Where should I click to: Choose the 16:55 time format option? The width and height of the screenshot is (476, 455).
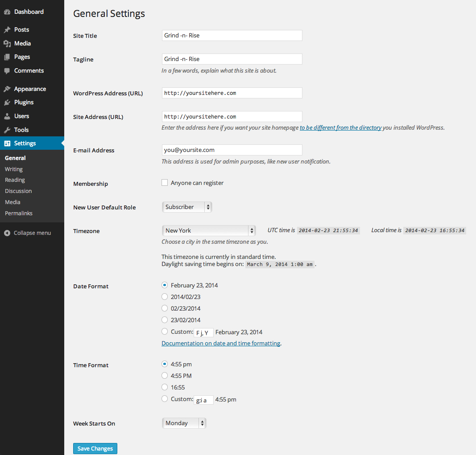point(165,387)
